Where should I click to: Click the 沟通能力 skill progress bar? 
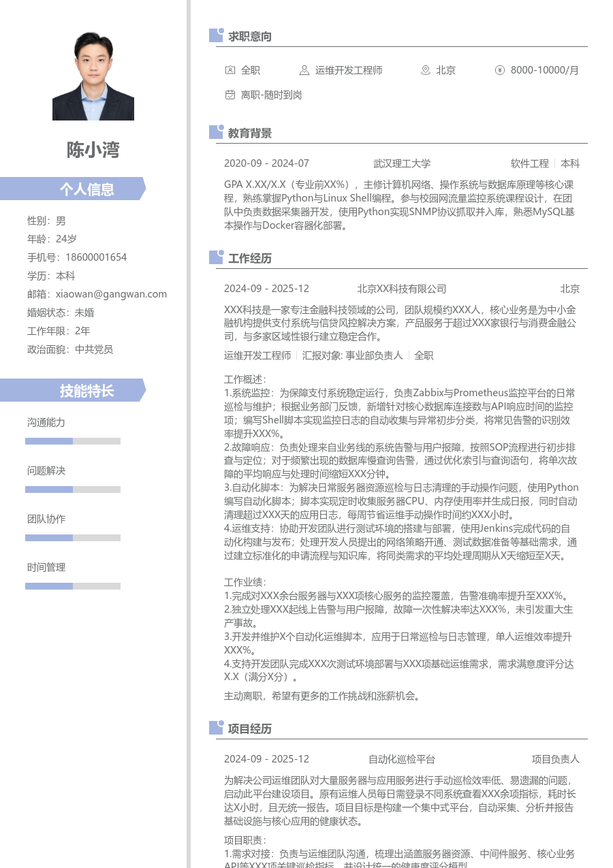pyautogui.click(x=73, y=440)
